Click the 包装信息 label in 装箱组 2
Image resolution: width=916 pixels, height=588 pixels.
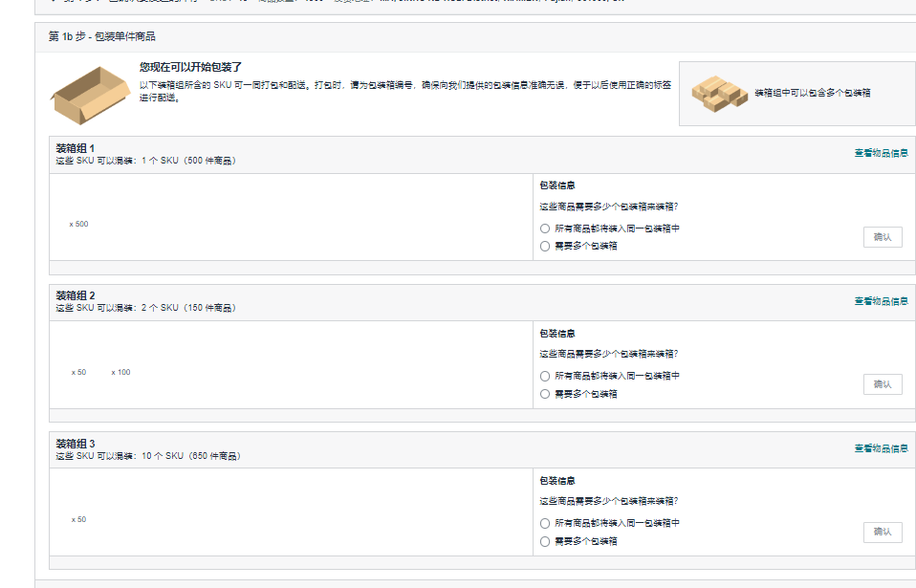coord(557,334)
